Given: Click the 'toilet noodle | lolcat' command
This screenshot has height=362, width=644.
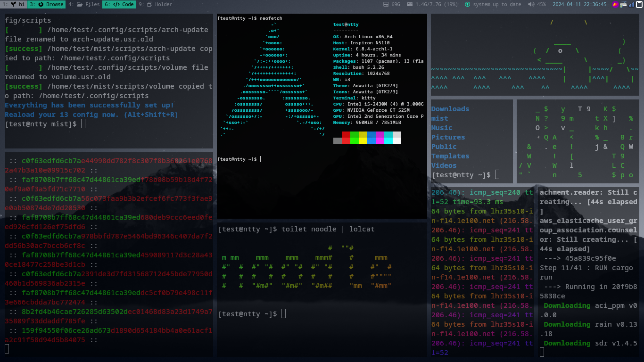Looking at the screenshot, I should point(328,229).
